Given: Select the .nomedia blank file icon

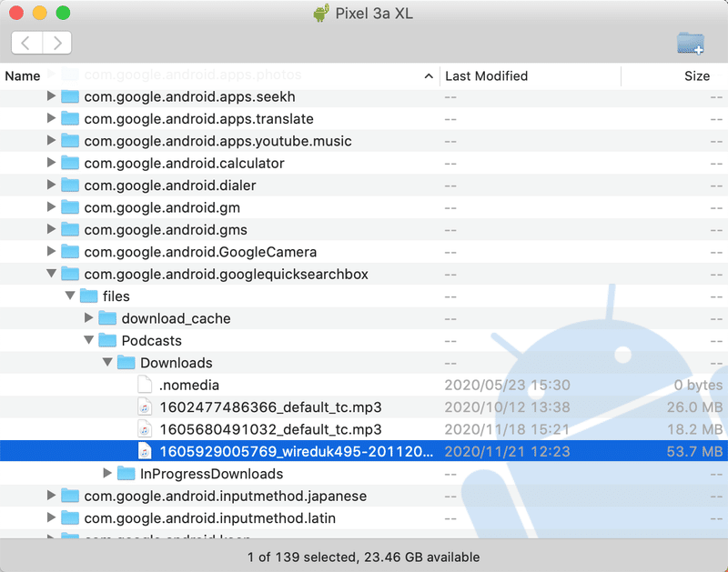Looking at the screenshot, I should (145, 385).
